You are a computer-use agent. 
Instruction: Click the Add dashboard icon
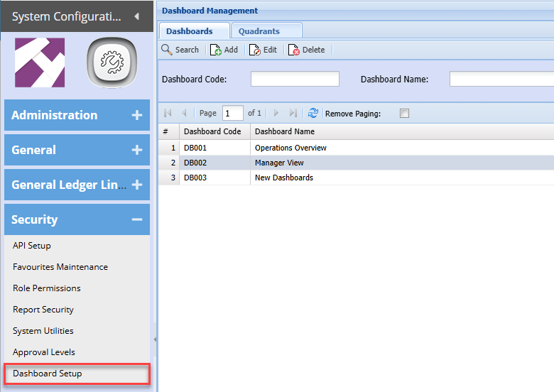(x=216, y=50)
